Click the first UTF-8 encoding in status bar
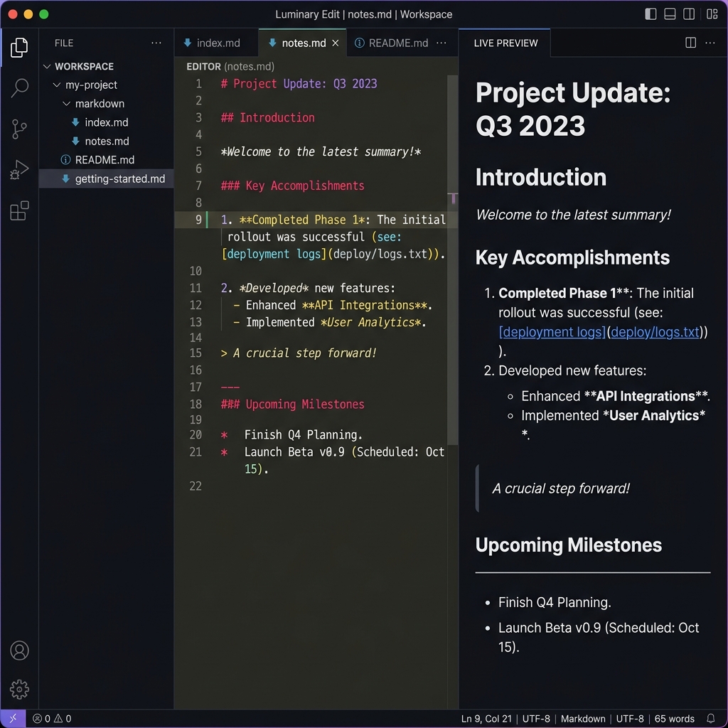Image resolution: width=728 pixels, height=728 pixels. coord(536,718)
